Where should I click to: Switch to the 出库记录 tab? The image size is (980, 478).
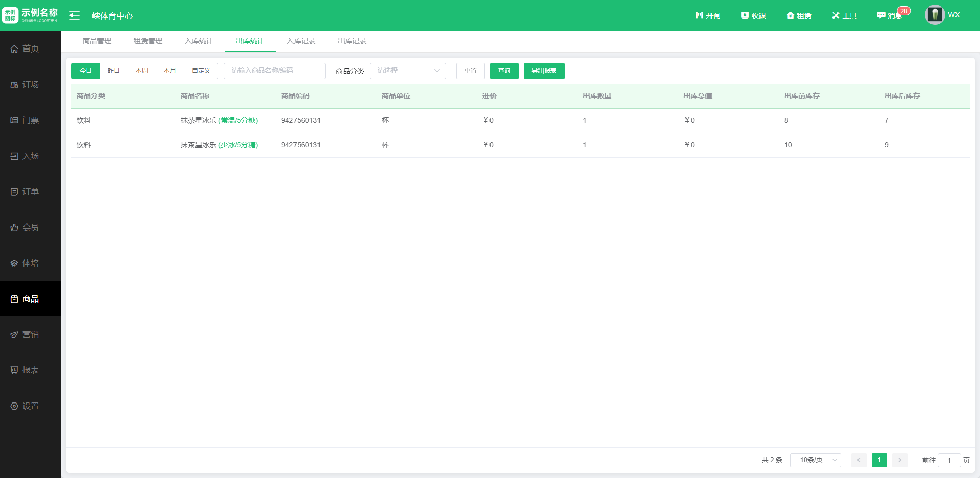click(352, 41)
